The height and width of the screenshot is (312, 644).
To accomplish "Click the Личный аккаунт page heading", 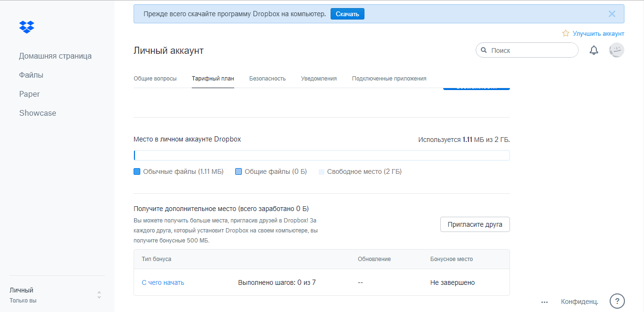I will point(168,50).
